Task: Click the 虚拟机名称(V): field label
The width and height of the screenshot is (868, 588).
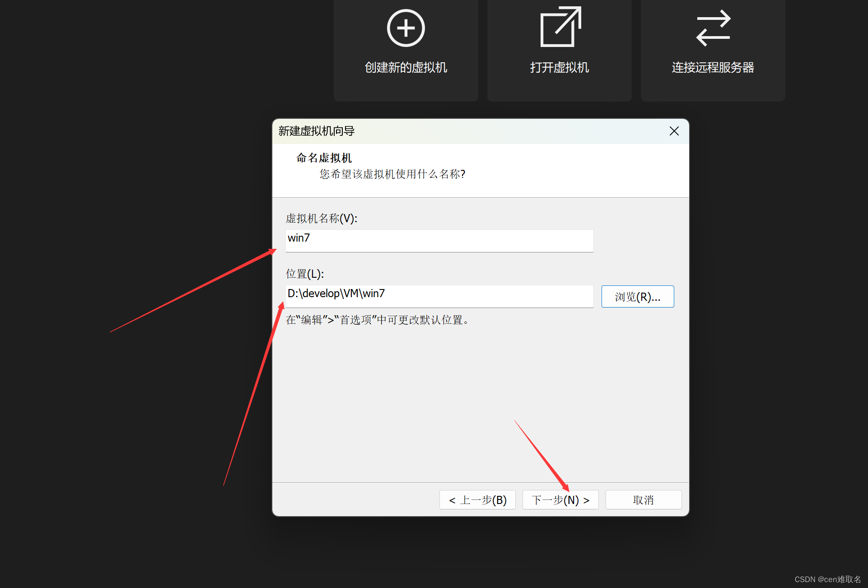Action: [x=321, y=219]
